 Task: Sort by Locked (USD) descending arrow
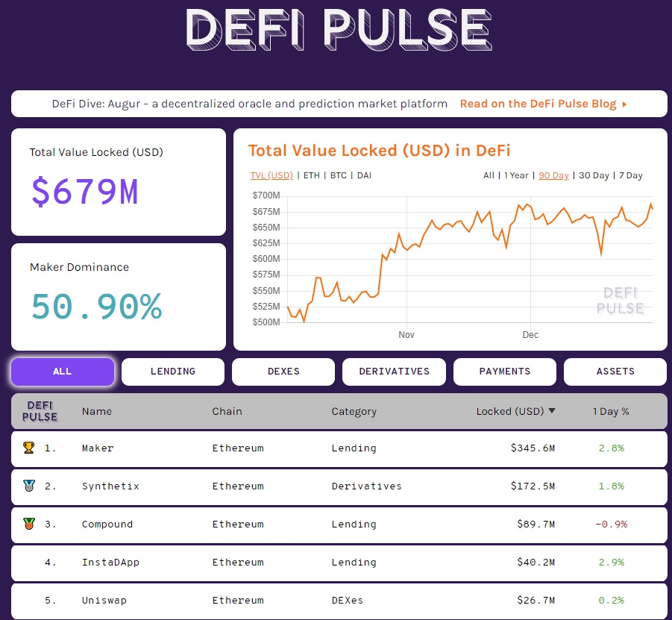tap(552, 411)
